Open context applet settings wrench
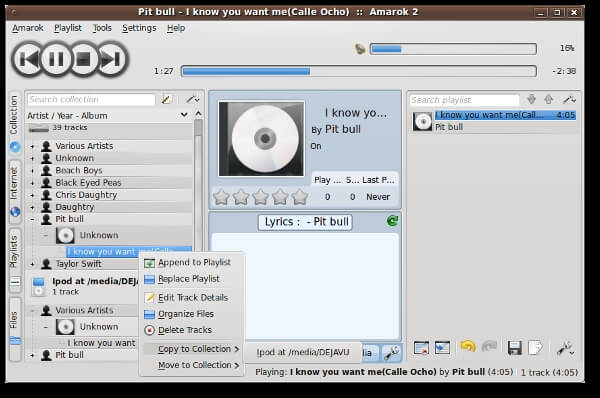This screenshot has height=398, width=600. (391, 352)
